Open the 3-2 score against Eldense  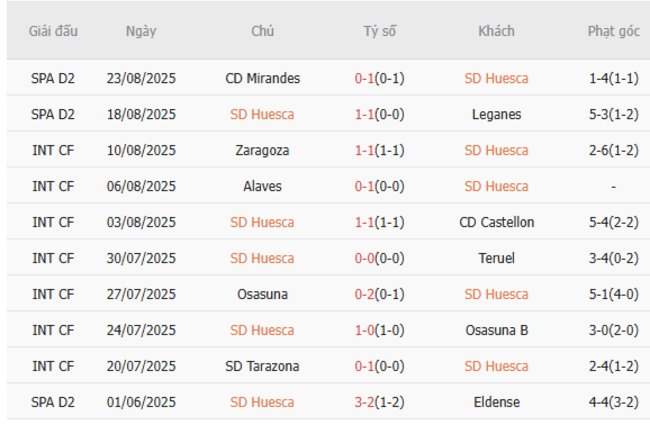point(366,402)
